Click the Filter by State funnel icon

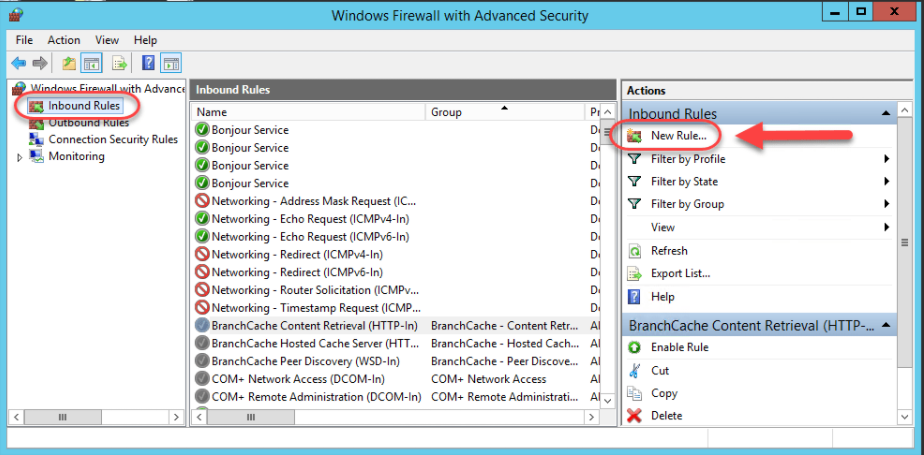[x=635, y=182]
